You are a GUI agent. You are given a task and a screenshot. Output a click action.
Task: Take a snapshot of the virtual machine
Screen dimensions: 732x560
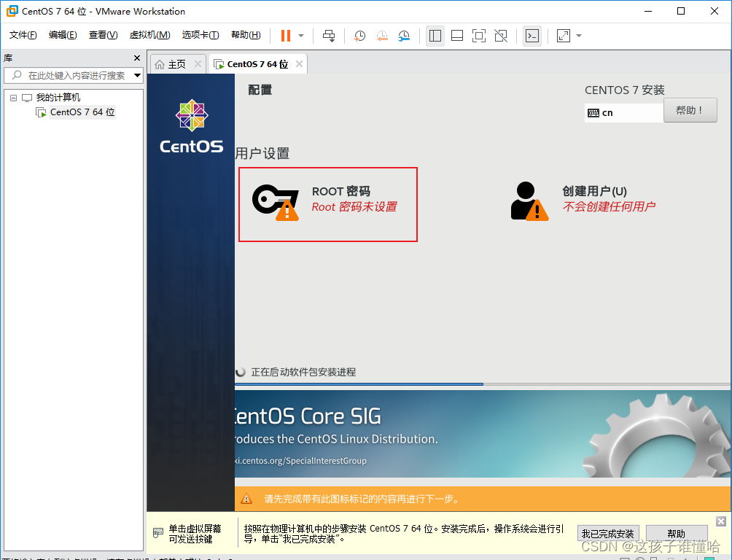click(359, 36)
